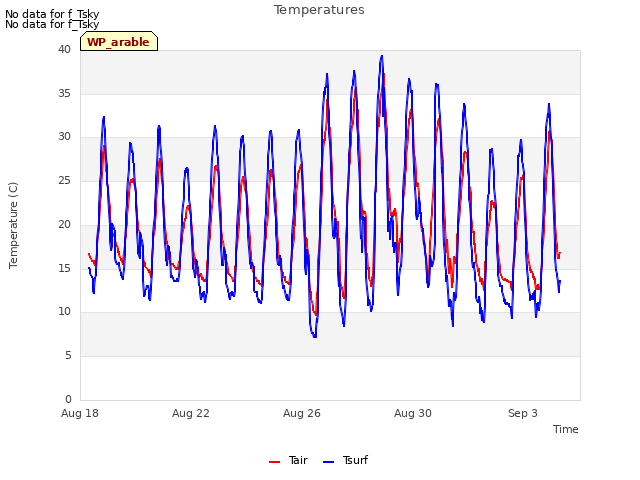This screenshot has height=480, width=640.
Task: Select the Aug 18 x-axis tick label
Action: (x=80, y=413)
